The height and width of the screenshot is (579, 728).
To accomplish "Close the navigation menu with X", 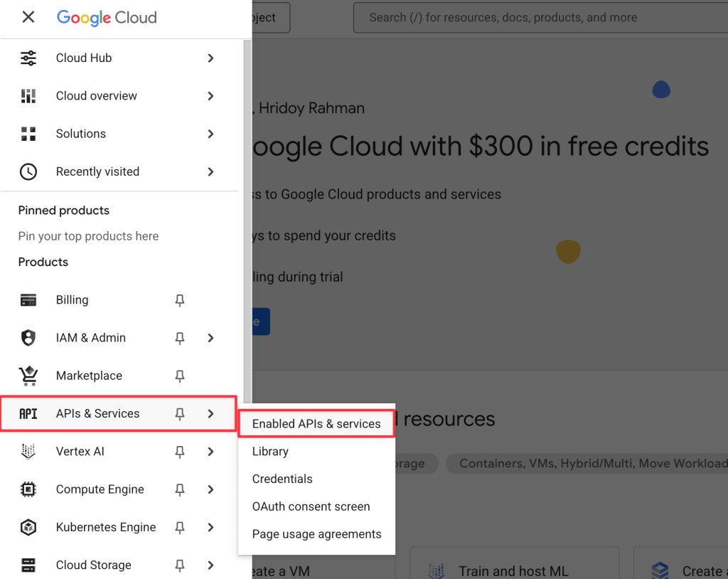I will pyautogui.click(x=28, y=17).
